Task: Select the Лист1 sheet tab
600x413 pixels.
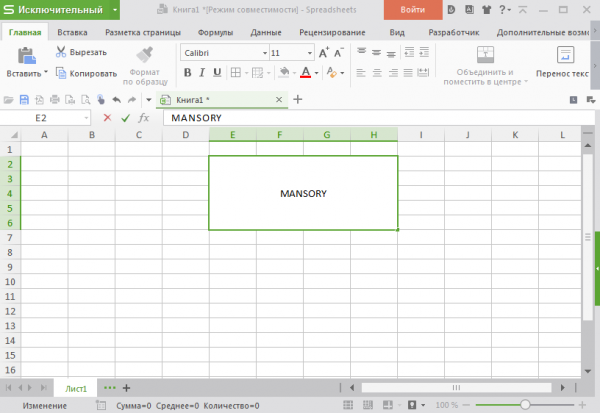Action: (x=76, y=387)
